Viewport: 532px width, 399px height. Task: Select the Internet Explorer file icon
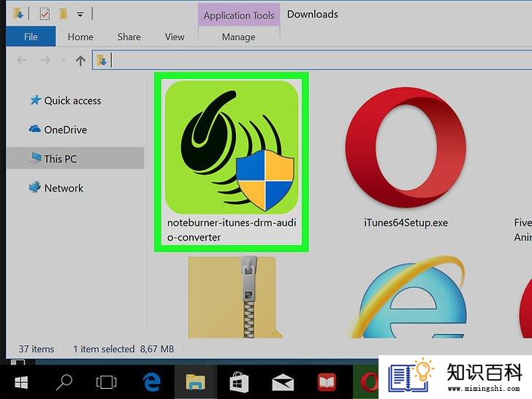[x=407, y=297]
